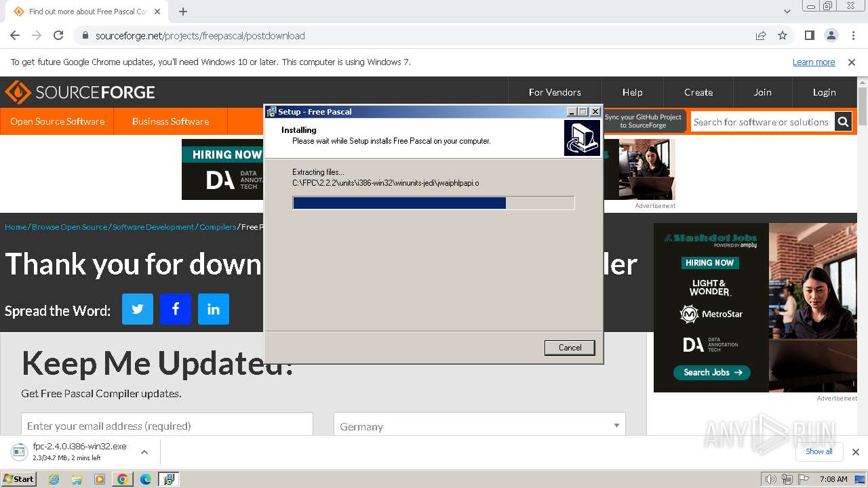Focus the software search field

(x=762, y=122)
